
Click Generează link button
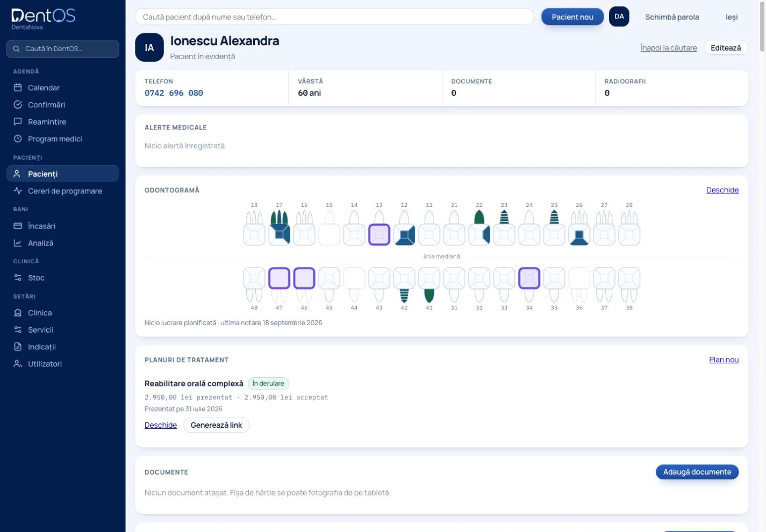pyautogui.click(x=216, y=425)
